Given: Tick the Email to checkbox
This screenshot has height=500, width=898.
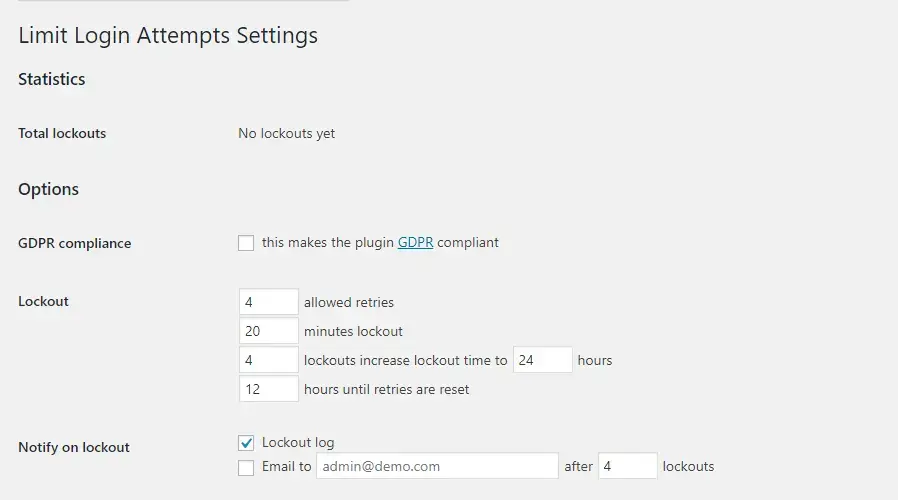Looking at the screenshot, I should pos(246,467).
